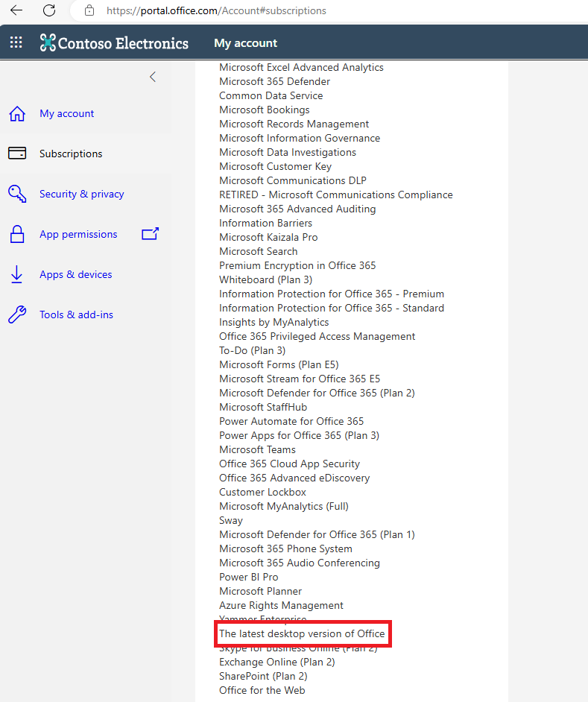Select 'Insights by MyAnalytics' entry

(274, 323)
